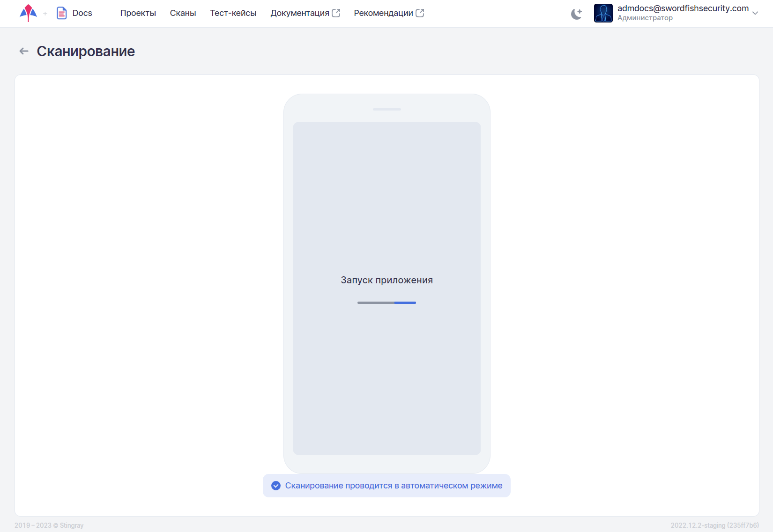Click the user avatar picture

tap(603, 13)
